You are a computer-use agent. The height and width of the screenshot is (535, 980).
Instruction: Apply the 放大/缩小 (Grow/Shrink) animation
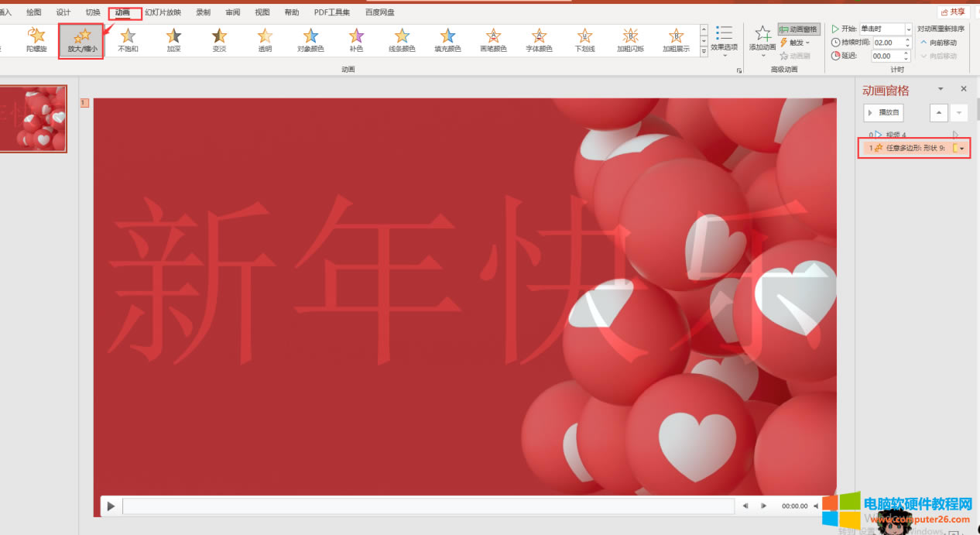pyautogui.click(x=81, y=40)
